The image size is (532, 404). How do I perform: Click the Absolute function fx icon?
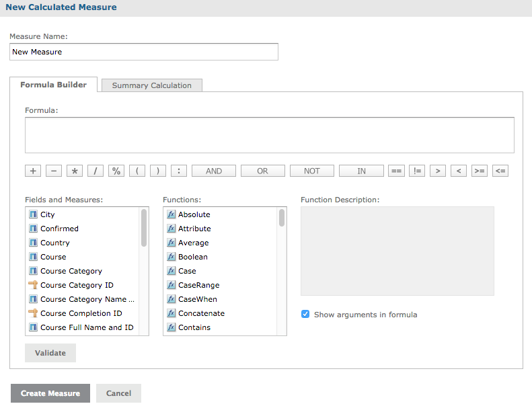[171, 214]
